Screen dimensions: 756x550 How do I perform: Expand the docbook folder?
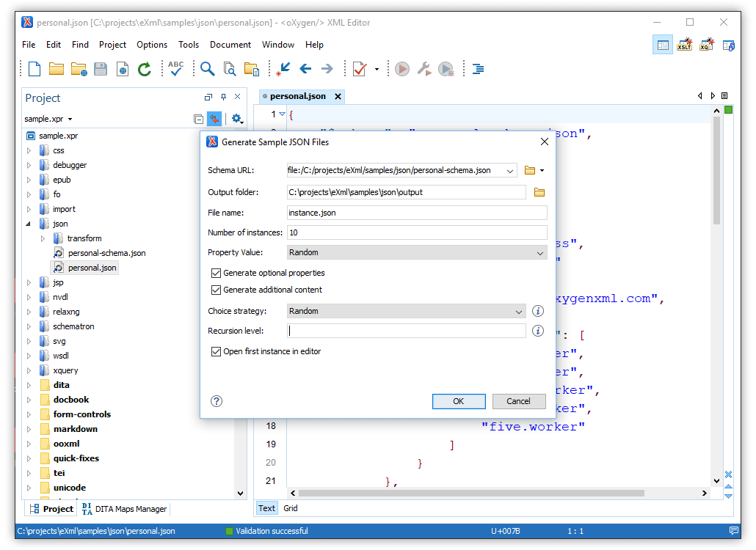tap(29, 400)
